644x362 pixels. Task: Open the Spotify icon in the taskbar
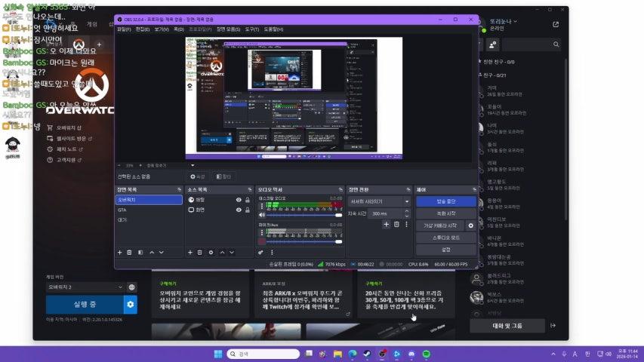pyautogui.click(x=426, y=354)
